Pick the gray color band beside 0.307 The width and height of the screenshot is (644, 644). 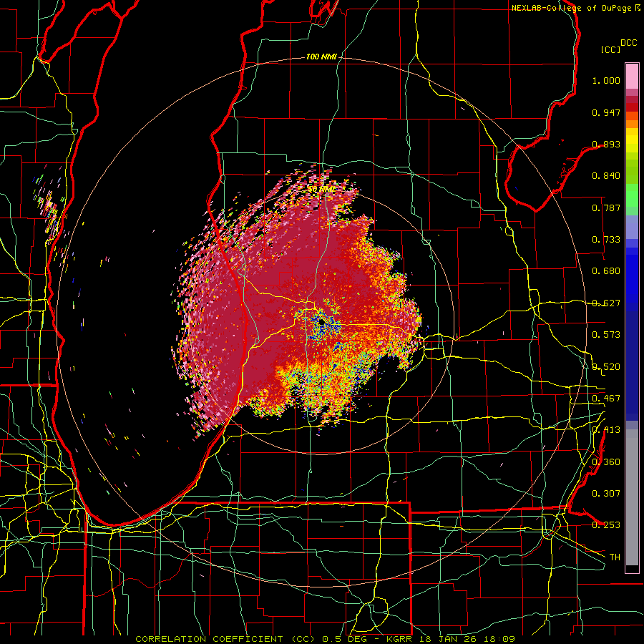click(632, 497)
